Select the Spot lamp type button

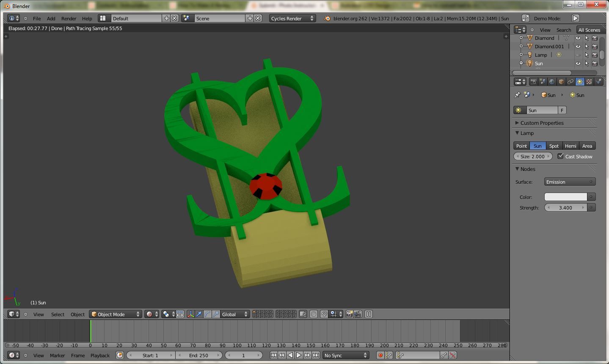point(554,146)
